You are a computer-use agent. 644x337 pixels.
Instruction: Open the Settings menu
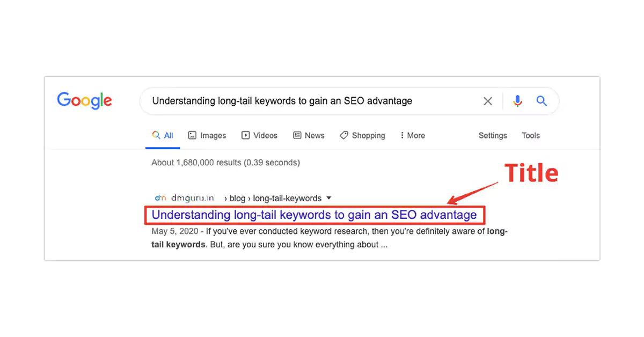[x=493, y=136]
